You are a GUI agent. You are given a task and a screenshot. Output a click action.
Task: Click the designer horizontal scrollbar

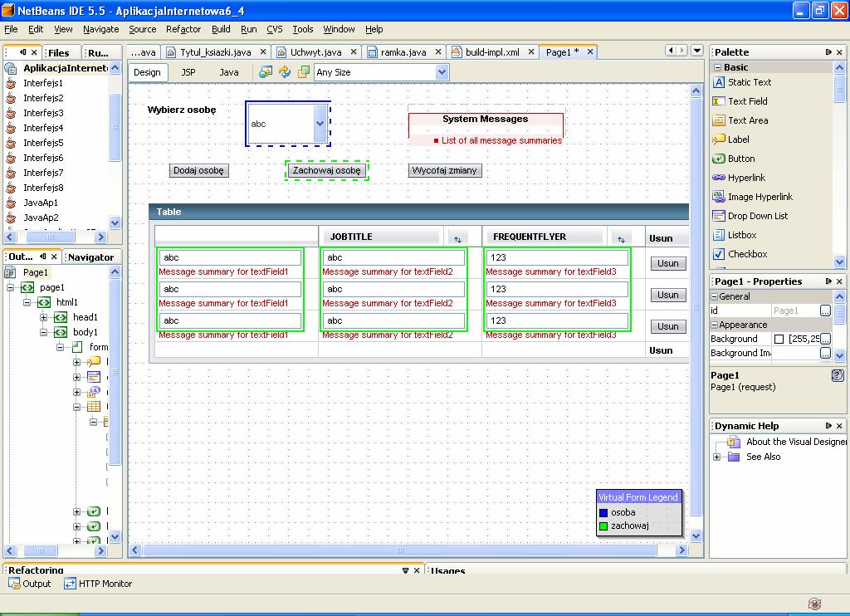click(399, 550)
